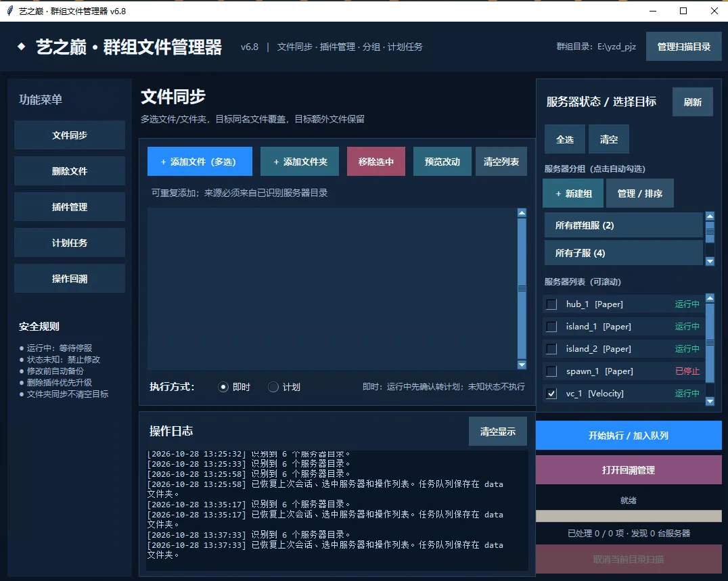Click the v6.8 version label in header
728x581 pixels.
[250, 47]
